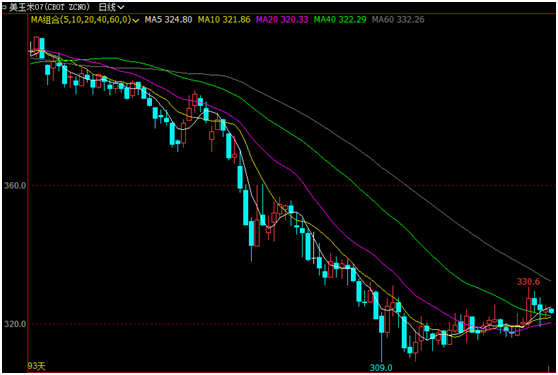Viewport: 558px width, 375px height.
Task: Select the yellow MA10 321.86 label
Action: 224,20
